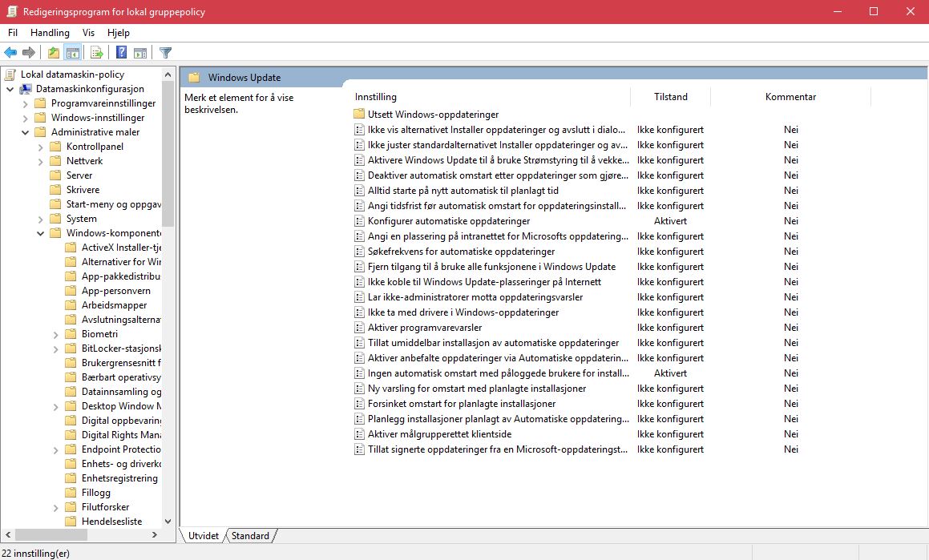Click the Server folder icon
Screen dimensions: 929x560
(x=55, y=175)
